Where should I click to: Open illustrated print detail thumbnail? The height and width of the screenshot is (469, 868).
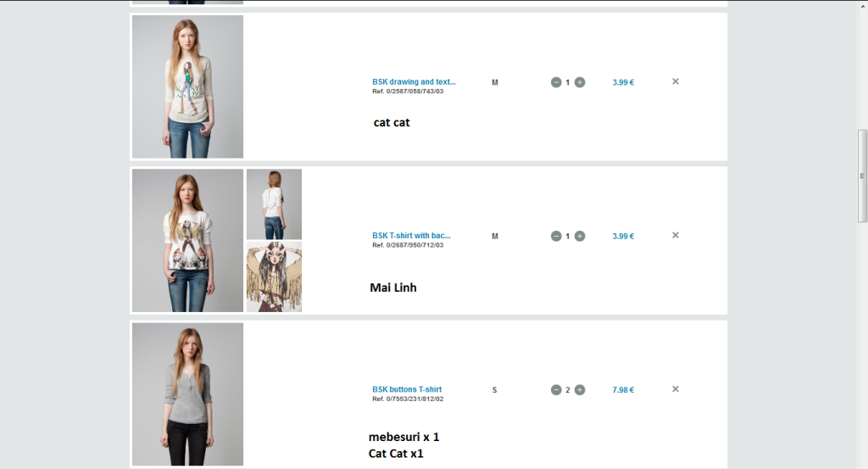point(274,276)
